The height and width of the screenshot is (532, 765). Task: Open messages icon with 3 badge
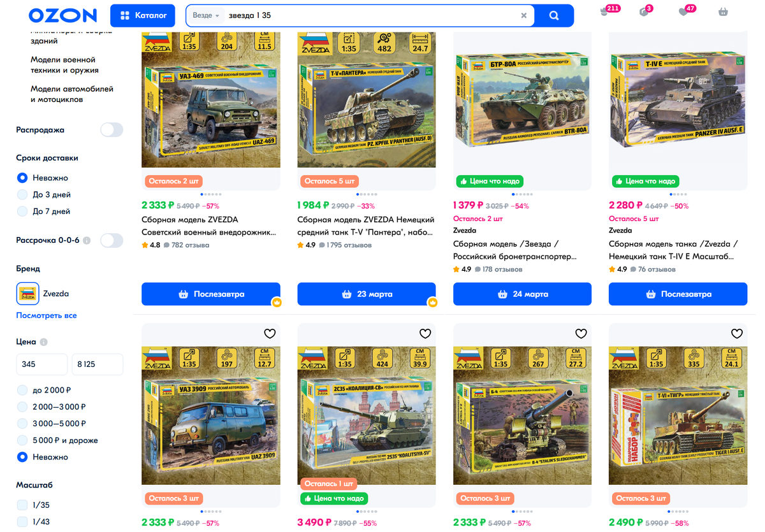pyautogui.click(x=644, y=12)
